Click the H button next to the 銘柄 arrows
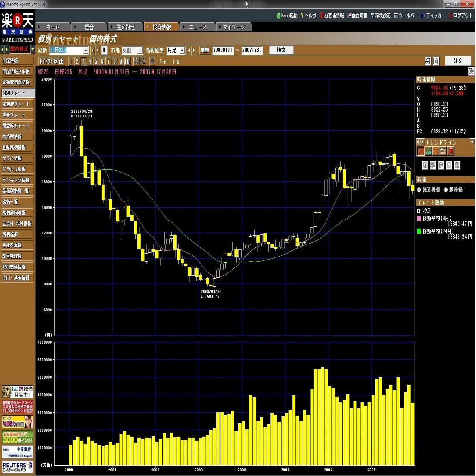The height and width of the screenshot is (476, 476). point(104,50)
